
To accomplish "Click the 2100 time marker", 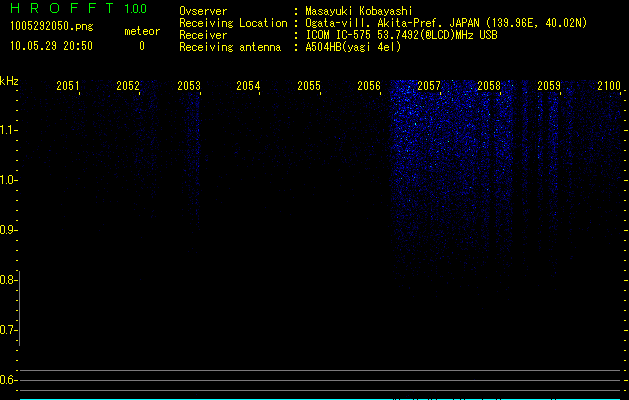I will (x=609, y=86).
